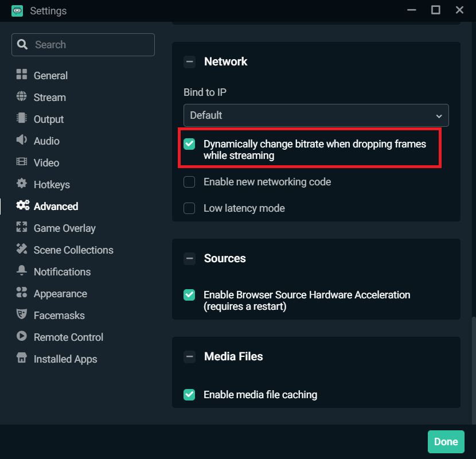476x459 pixels.
Task: Click the Hotkeys gear icon
Action: [22, 184]
